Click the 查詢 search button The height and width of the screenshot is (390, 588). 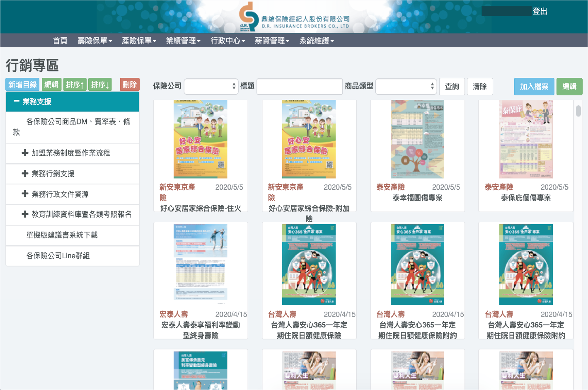click(x=452, y=86)
